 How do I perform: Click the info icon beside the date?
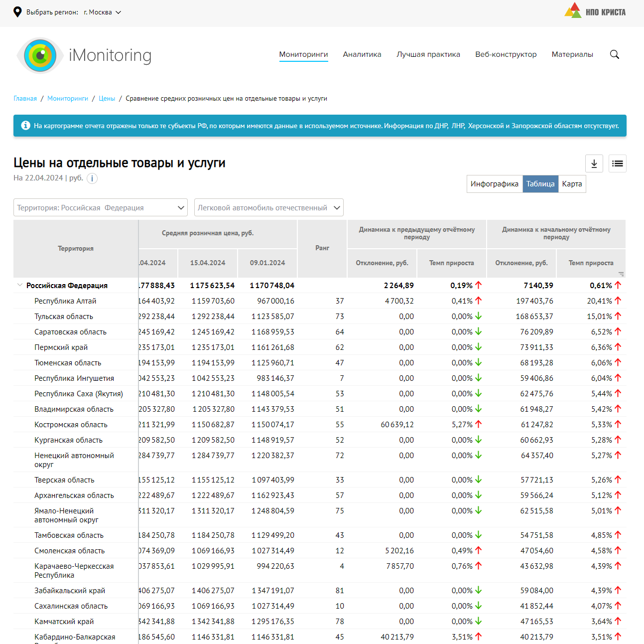click(92, 178)
